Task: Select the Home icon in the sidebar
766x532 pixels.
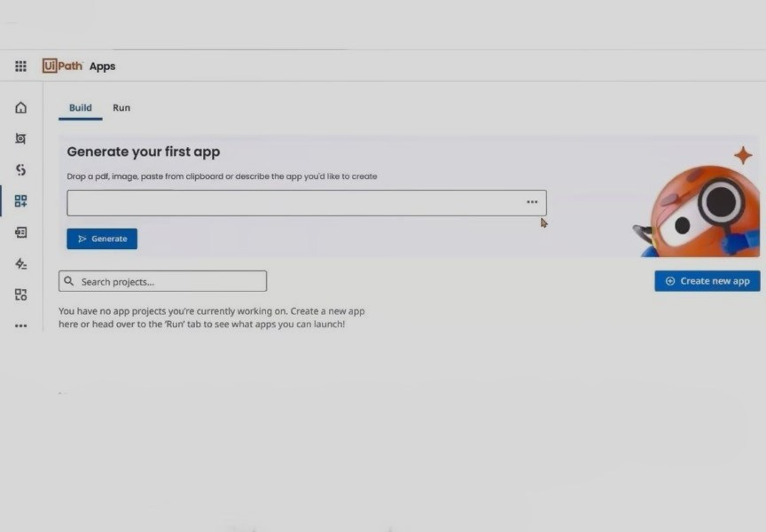Action: pos(20,107)
